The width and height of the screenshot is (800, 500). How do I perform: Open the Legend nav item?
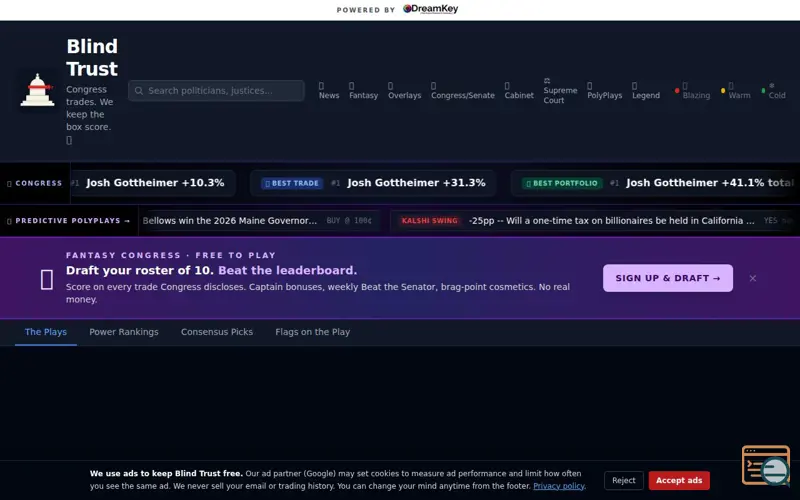pyautogui.click(x=645, y=91)
